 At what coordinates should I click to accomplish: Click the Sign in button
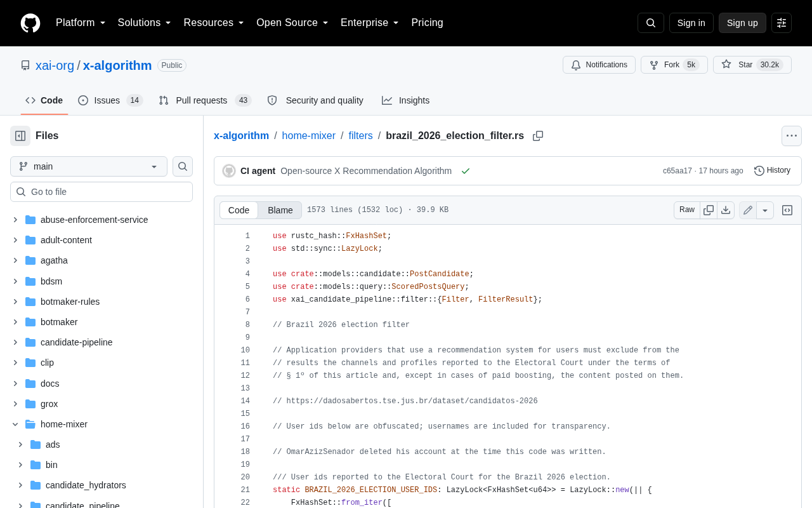691,23
